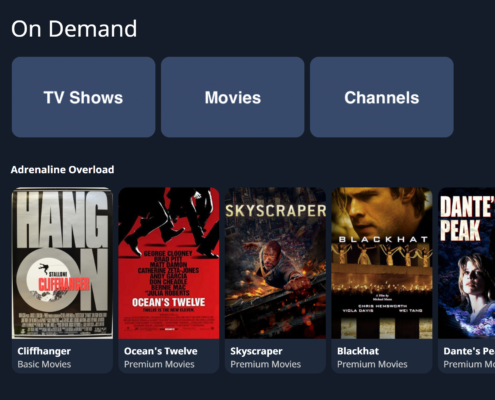Select the Skyscraper poster artwork
This screenshot has width=495, height=400.
(275, 263)
